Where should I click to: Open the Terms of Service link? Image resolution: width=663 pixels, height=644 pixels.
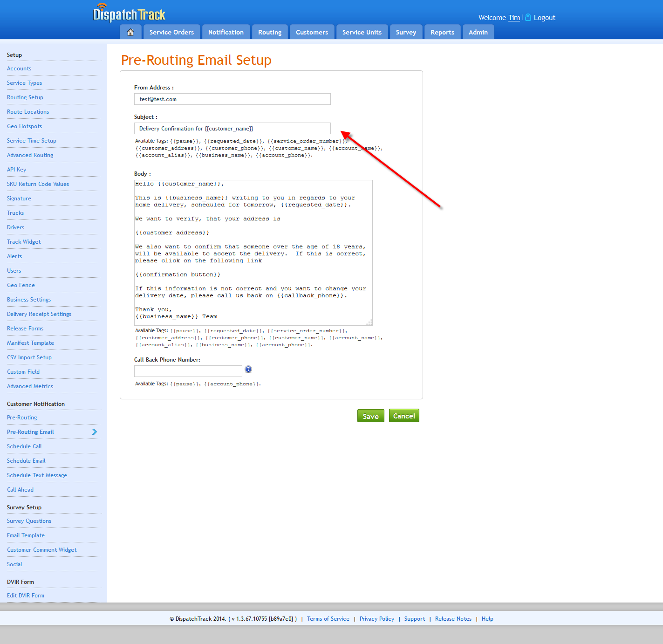pos(328,618)
